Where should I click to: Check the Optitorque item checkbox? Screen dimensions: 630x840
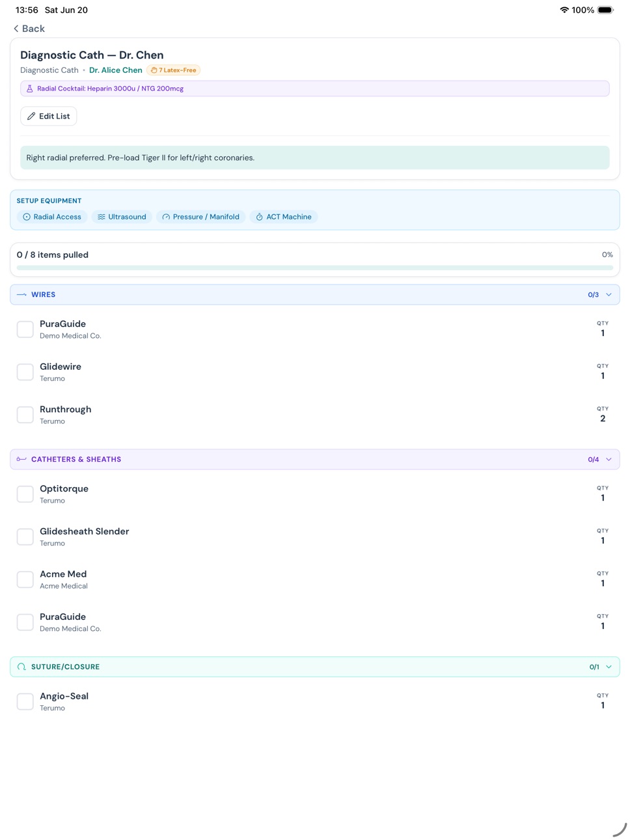(x=25, y=494)
